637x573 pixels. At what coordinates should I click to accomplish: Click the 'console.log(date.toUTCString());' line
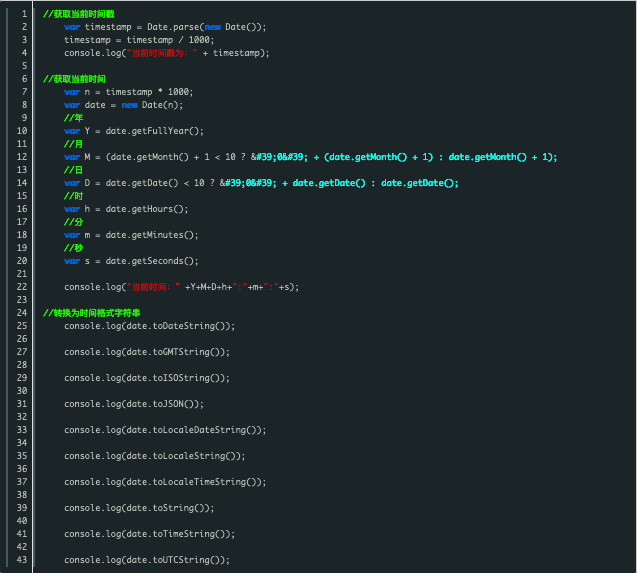[147, 560]
